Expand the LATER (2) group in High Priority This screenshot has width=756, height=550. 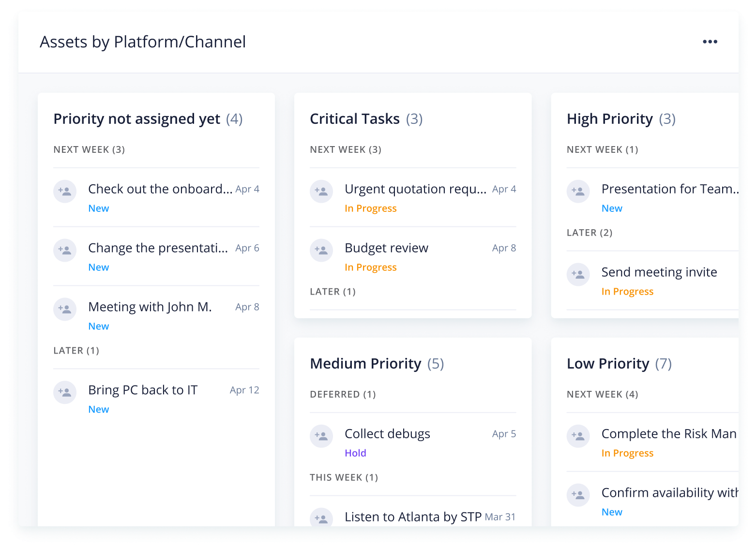pos(590,233)
